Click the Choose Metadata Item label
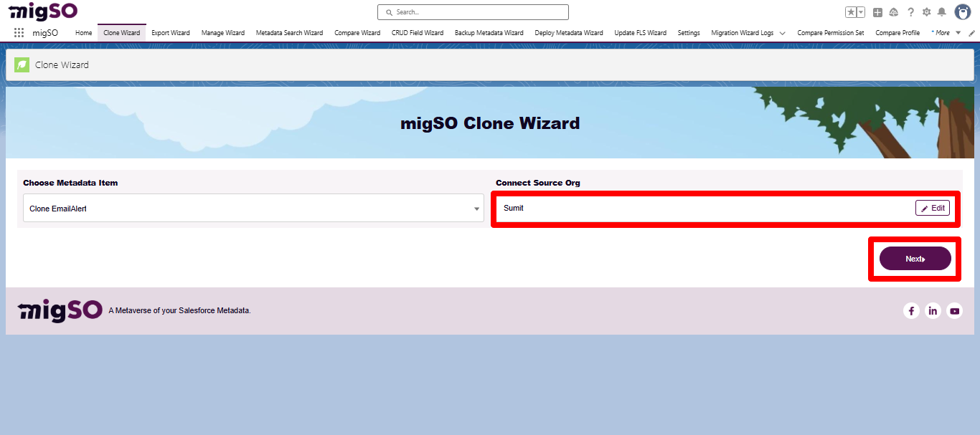This screenshot has width=980, height=435. 70,183
